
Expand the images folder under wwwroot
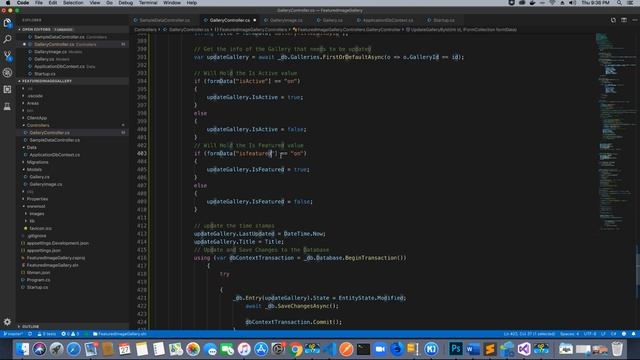coord(36,213)
